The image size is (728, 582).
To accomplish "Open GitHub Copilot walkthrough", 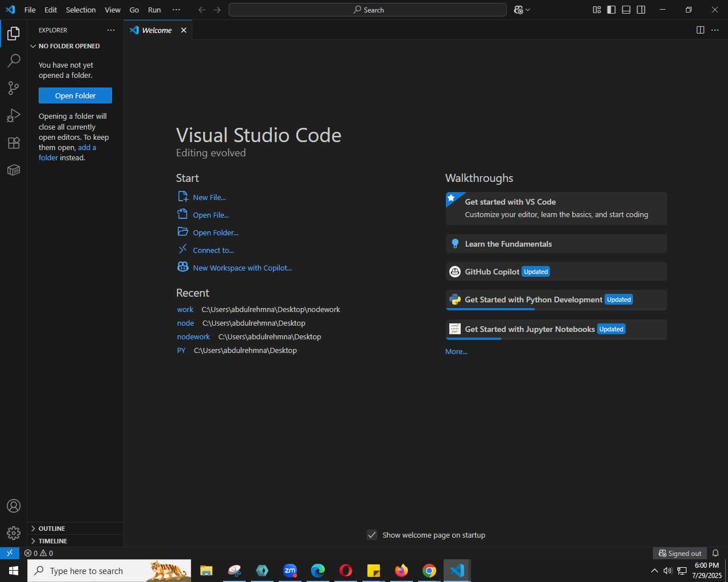I will tap(556, 272).
